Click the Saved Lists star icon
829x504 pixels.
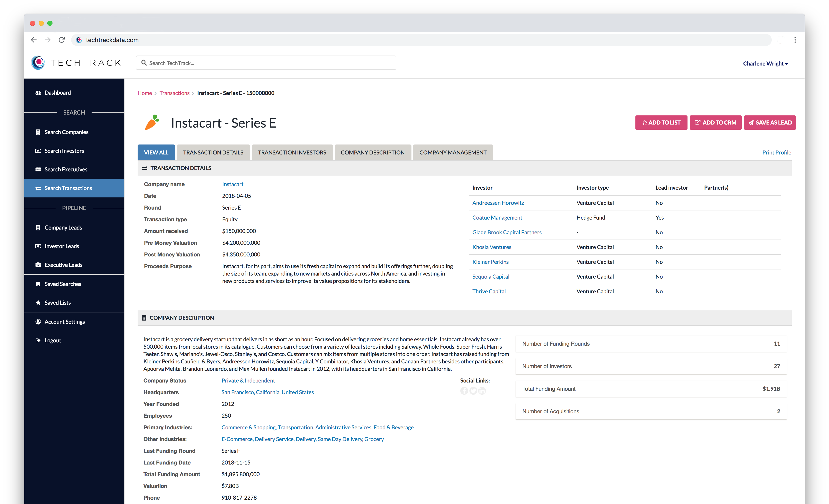[x=38, y=302]
